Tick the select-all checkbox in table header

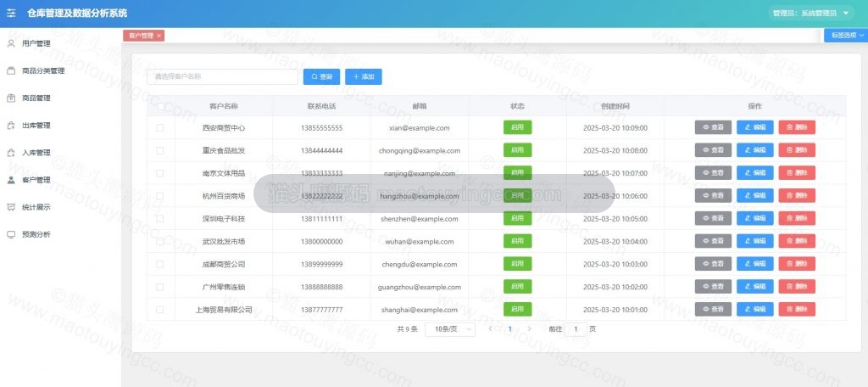160,106
